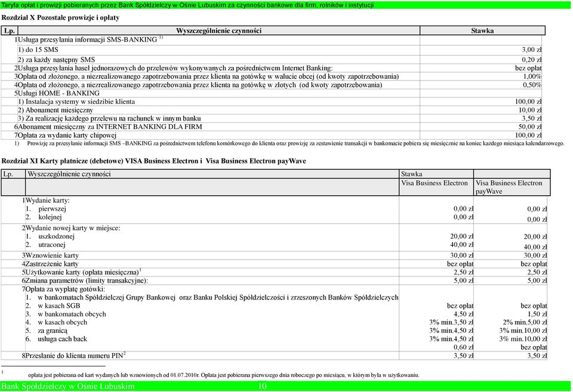Click "2. utraconej" item
This screenshot has width=573, height=392.
point(45,245)
